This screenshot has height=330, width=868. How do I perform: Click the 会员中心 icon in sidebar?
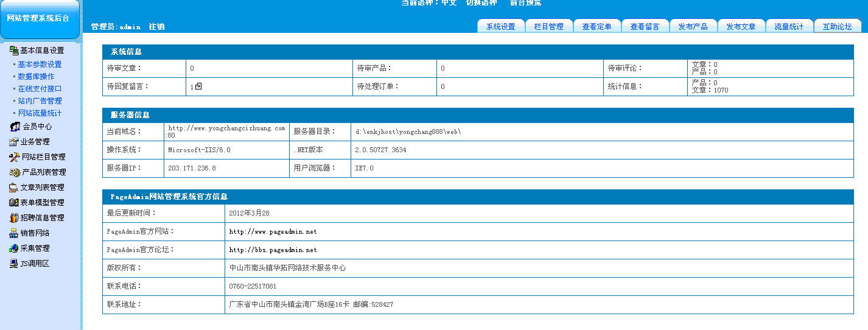(x=15, y=127)
